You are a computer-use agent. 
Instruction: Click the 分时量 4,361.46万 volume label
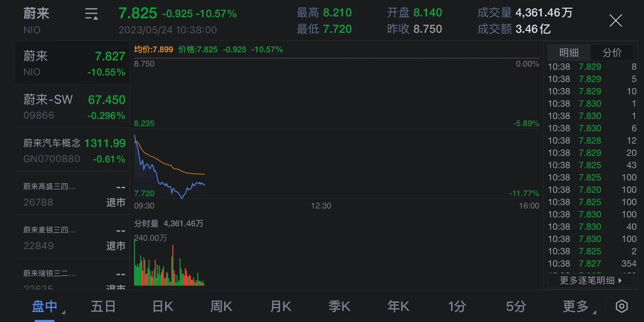click(x=169, y=224)
